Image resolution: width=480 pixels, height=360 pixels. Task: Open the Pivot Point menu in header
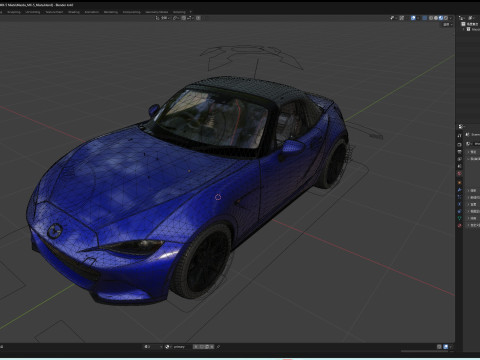click(176, 18)
